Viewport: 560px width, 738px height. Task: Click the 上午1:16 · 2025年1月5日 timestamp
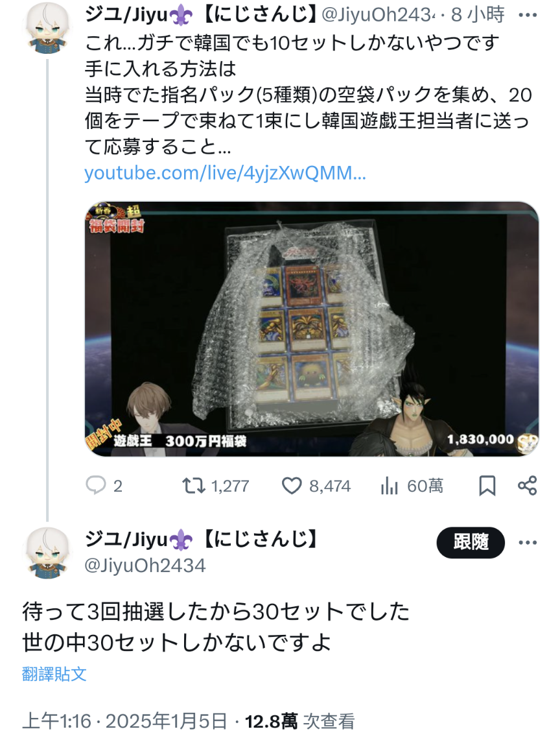click(x=124, y=721)
